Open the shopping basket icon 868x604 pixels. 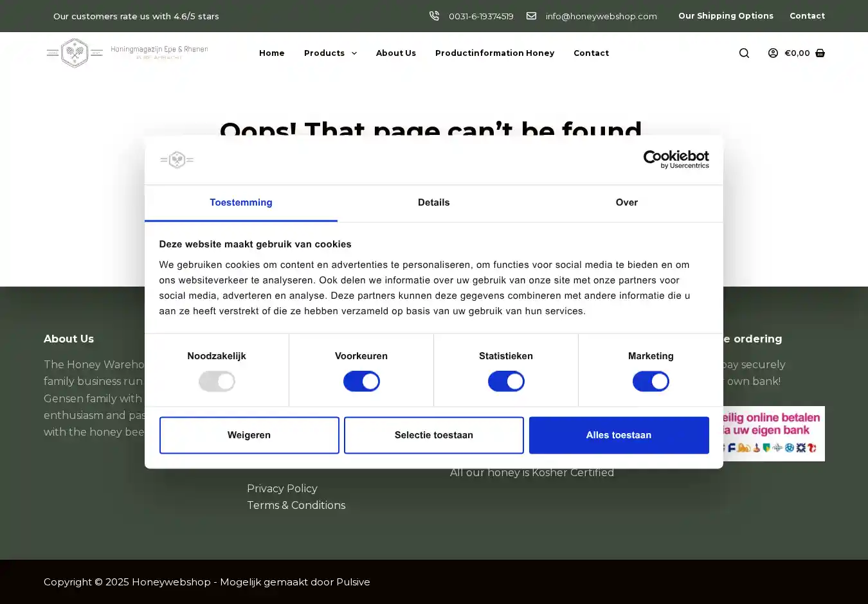click(820, 53)
